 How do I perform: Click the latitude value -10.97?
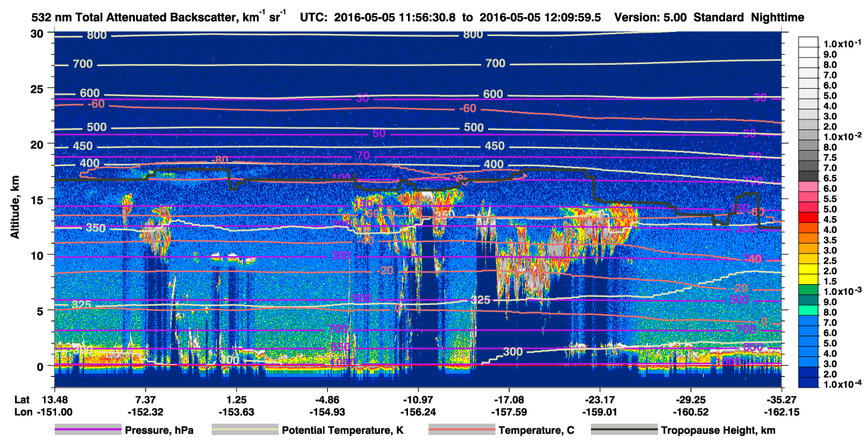click(x=417, y=401)
